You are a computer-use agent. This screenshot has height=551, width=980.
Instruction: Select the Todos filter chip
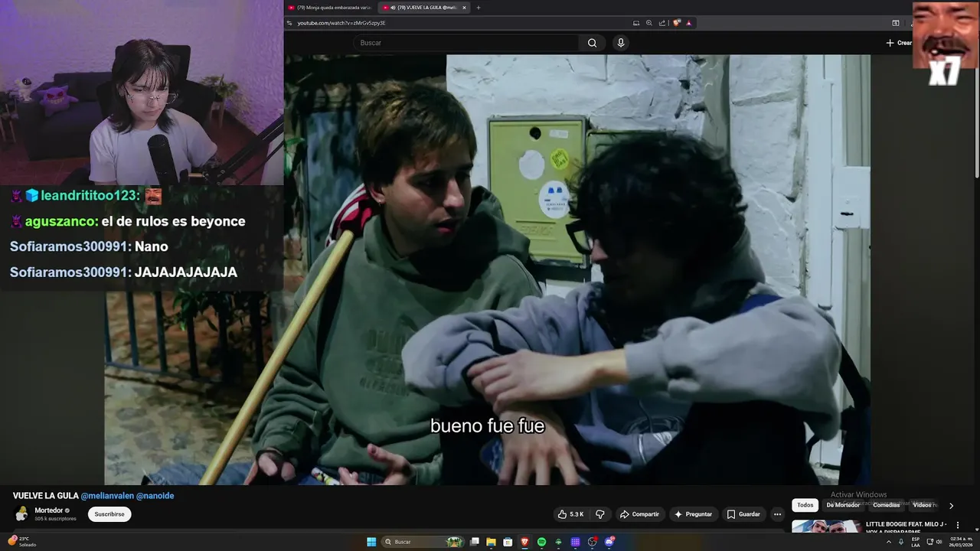pos(805,505)
